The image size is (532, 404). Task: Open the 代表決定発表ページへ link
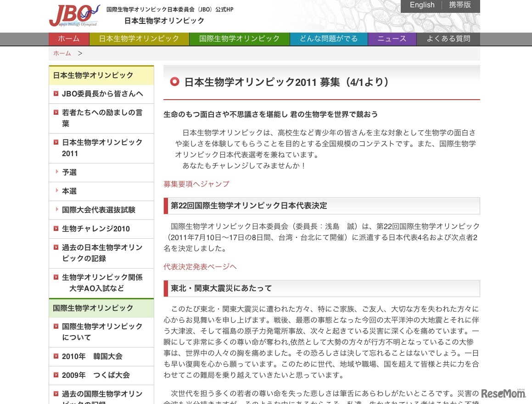point(199,266)
